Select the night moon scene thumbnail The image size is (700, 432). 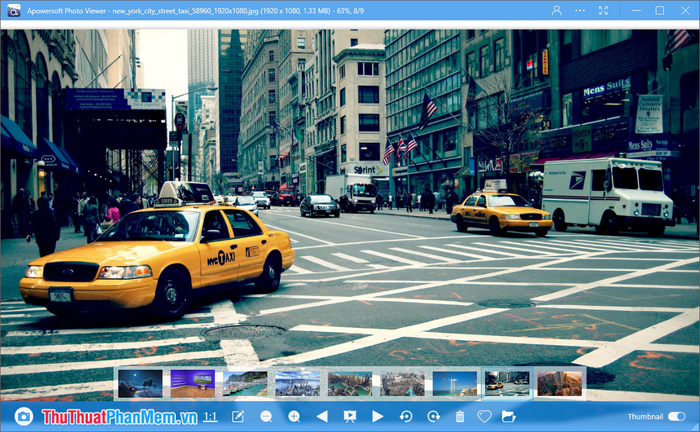tap(140, 383)
